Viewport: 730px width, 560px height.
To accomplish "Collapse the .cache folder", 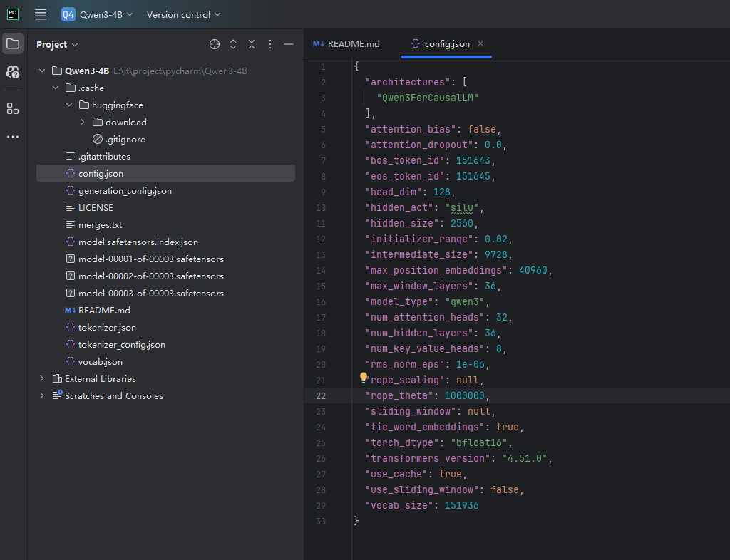I will click(x=56, y=88).
